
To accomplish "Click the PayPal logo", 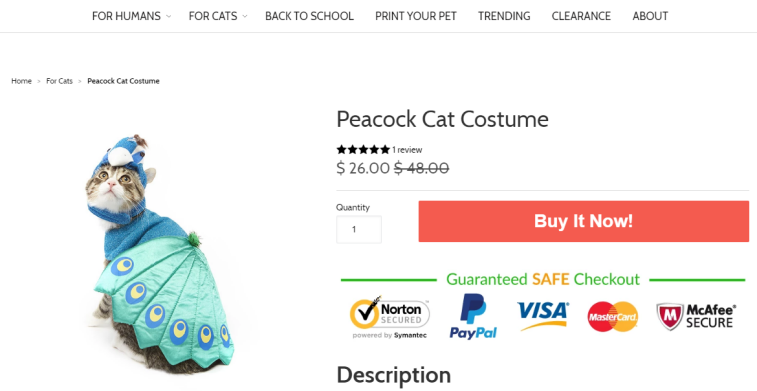I will 473,317.
